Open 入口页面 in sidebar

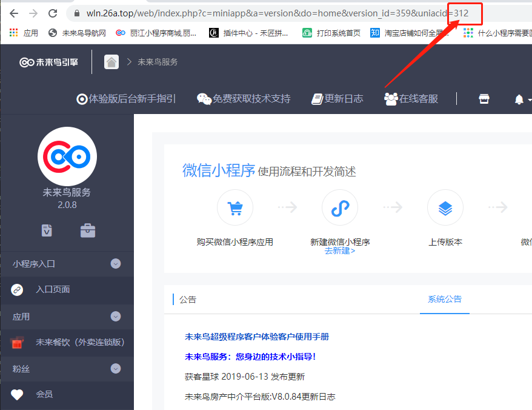point(53,289)
